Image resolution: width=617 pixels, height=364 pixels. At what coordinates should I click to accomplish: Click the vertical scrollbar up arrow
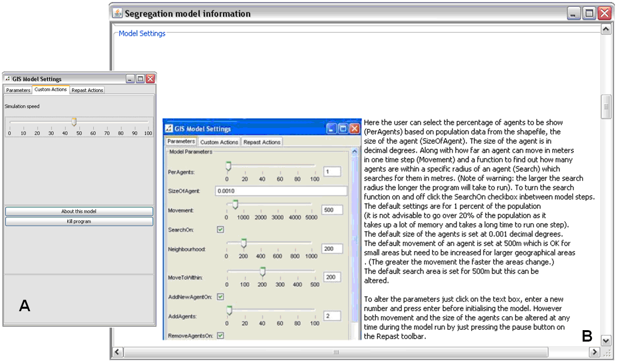tap(606, 29)
